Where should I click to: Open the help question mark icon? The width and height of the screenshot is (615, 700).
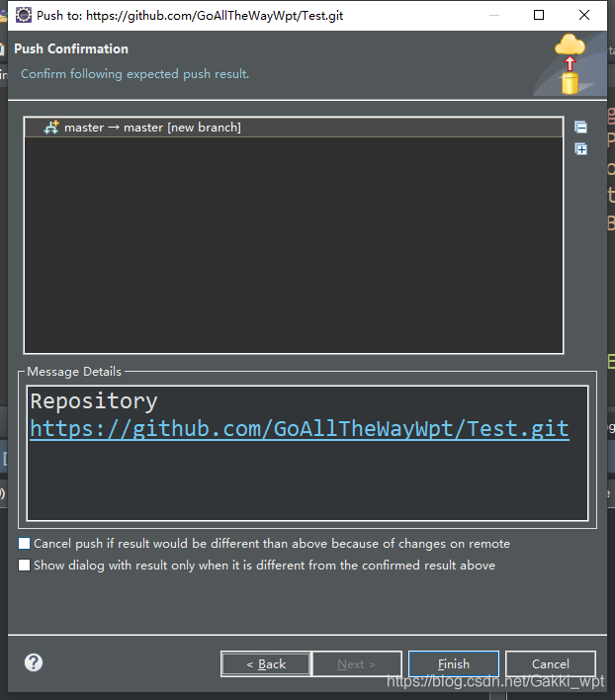34,662
